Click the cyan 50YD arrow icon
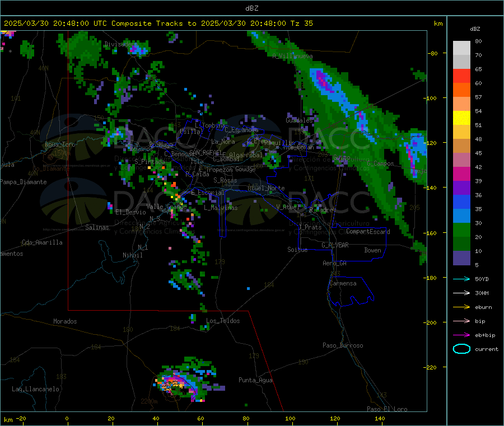The height and width of the screenshot is (426, 504). [461, 279]
